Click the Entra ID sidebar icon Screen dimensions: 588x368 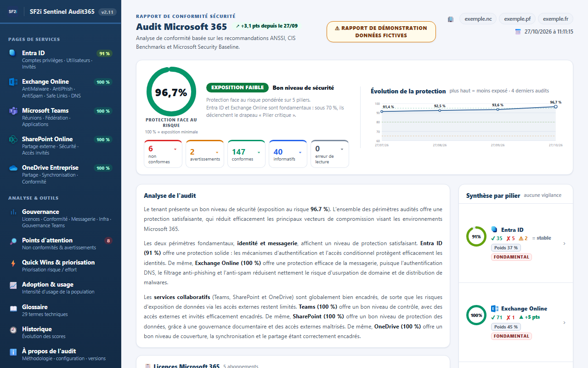click(x=13, y=53)
